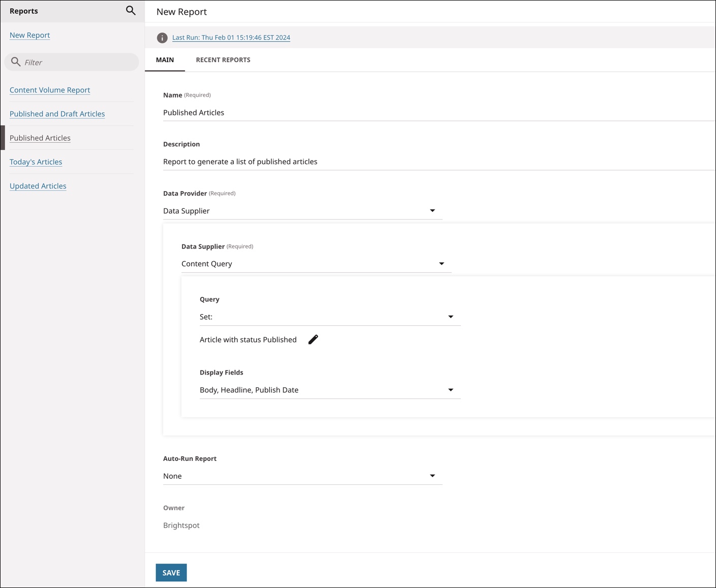Click the Description text field
Viewport: 716px width, 588px height.
(x=439, y=162)
